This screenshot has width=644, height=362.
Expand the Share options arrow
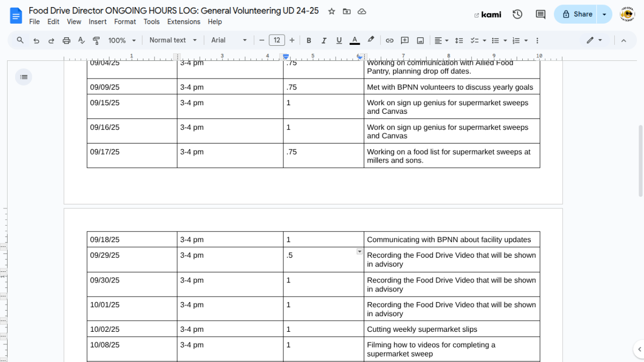click(x=605, y=14)
